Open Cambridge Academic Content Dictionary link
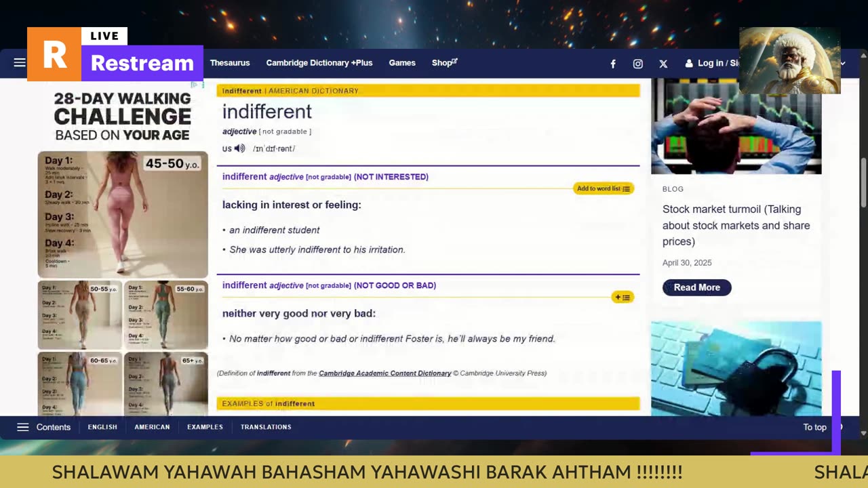The image size is (868, 488). (x=384, y=373)
